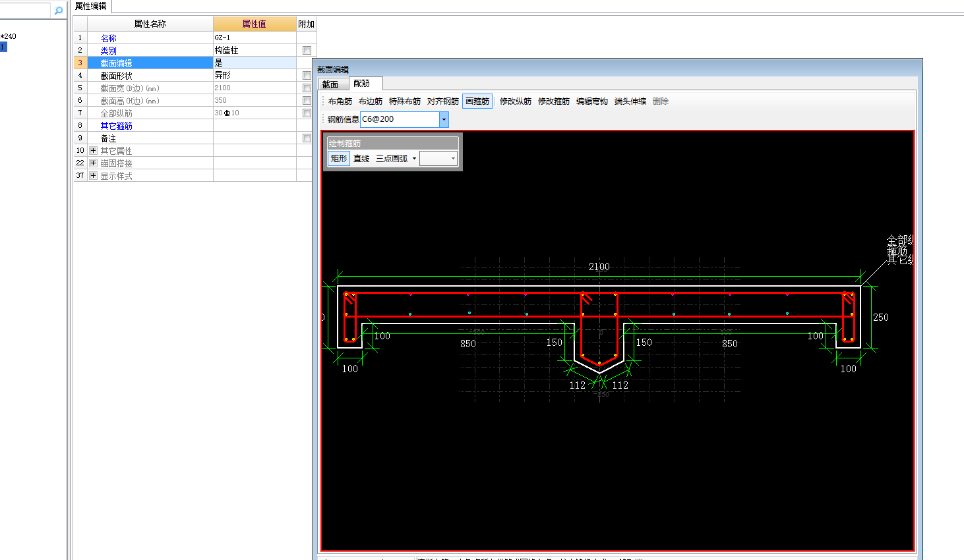Click the 2100 dimension label in drawing
This screenshot has width=964, height=560.
point(599,267)
